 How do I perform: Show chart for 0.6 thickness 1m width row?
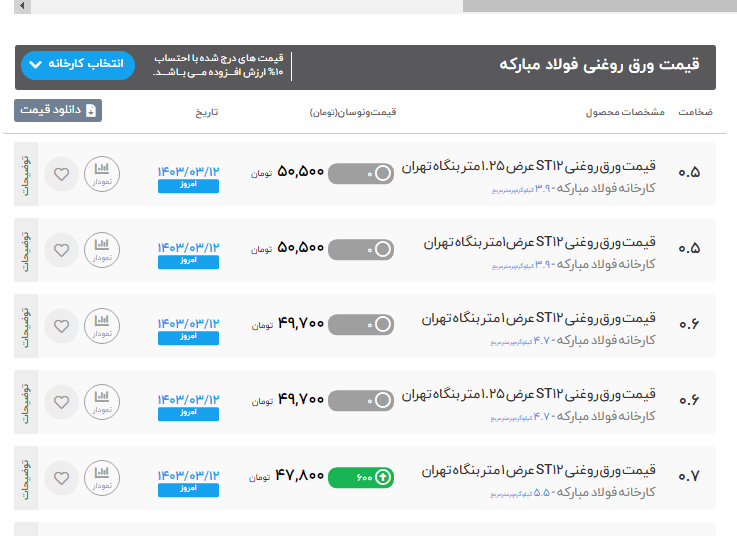point(101,325)
